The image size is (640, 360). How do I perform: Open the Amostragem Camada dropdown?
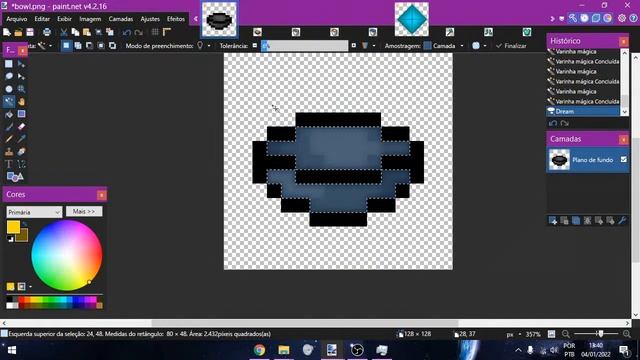point(462,46)
